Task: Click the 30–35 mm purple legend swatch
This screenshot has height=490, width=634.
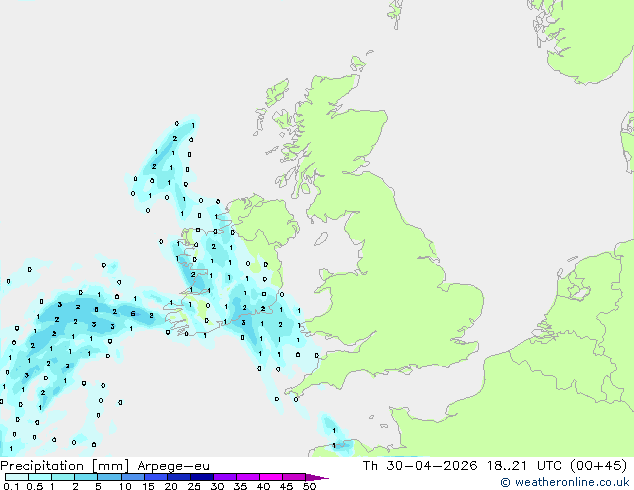Action: point(224,477)
